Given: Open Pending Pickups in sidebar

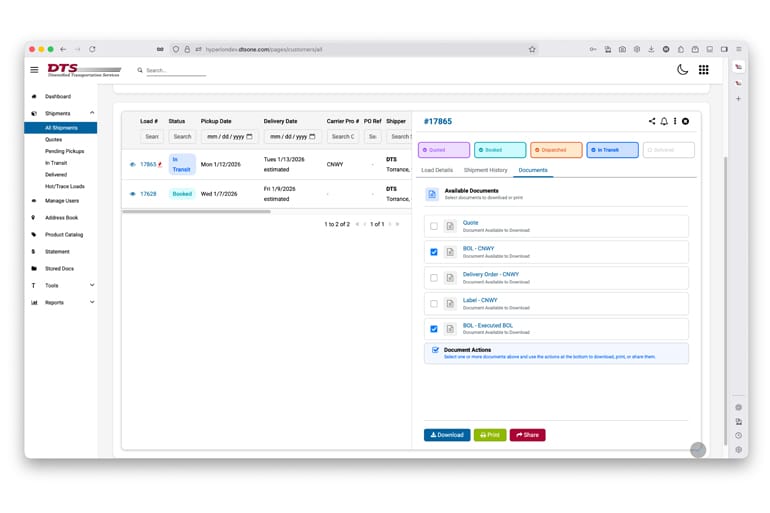Looking at the screenshot, I should pyautogui.click(x=64, y=151).
